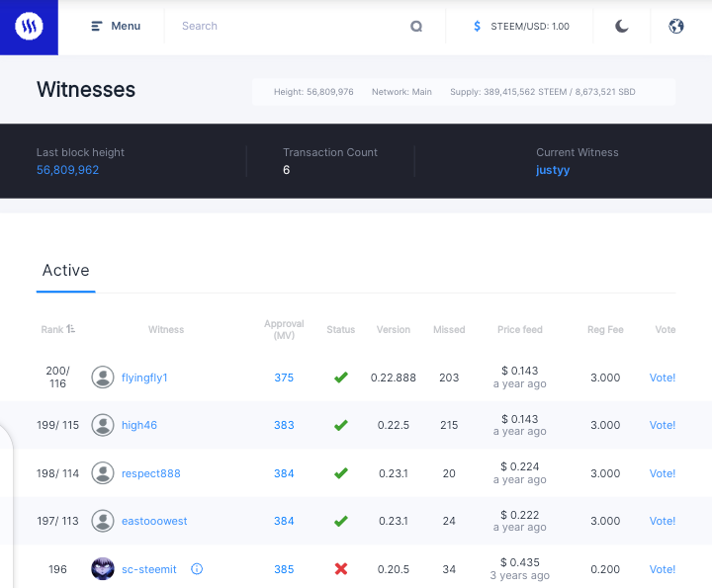This screenshot has width=712, height=588.
Task: Click the Witnesses page heading
Action: (86, 89)
